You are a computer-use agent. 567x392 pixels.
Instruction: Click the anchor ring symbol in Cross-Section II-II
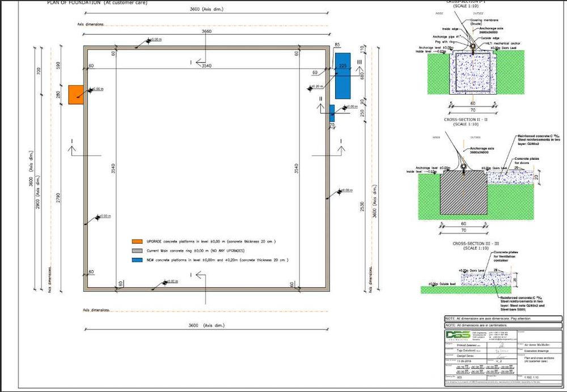coord(464,167)
